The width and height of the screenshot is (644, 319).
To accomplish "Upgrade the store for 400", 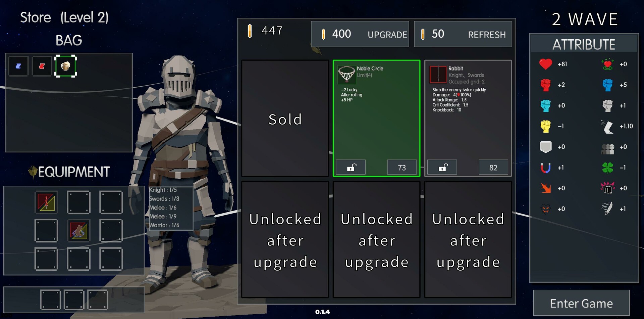I will click(360, 34).
